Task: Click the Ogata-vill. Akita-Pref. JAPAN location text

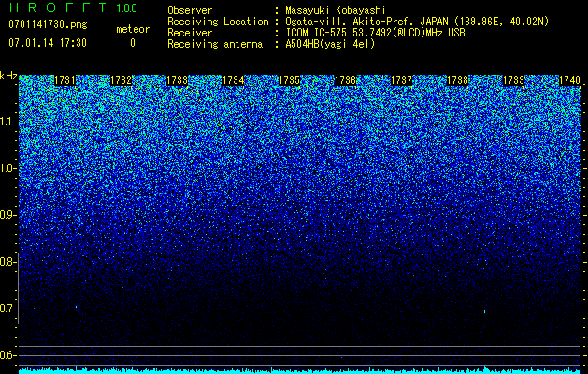Action: coord(417,22)
